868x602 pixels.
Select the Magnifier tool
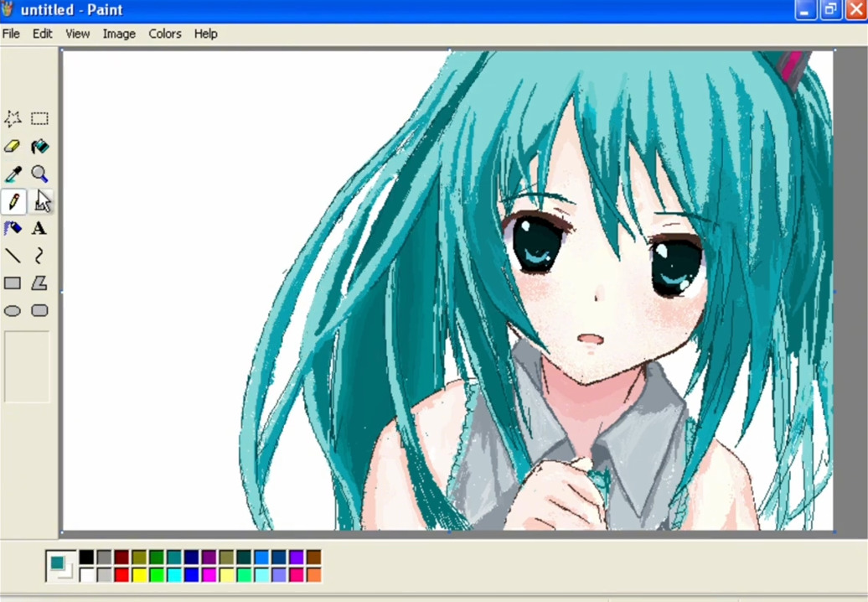coord(39,174)
